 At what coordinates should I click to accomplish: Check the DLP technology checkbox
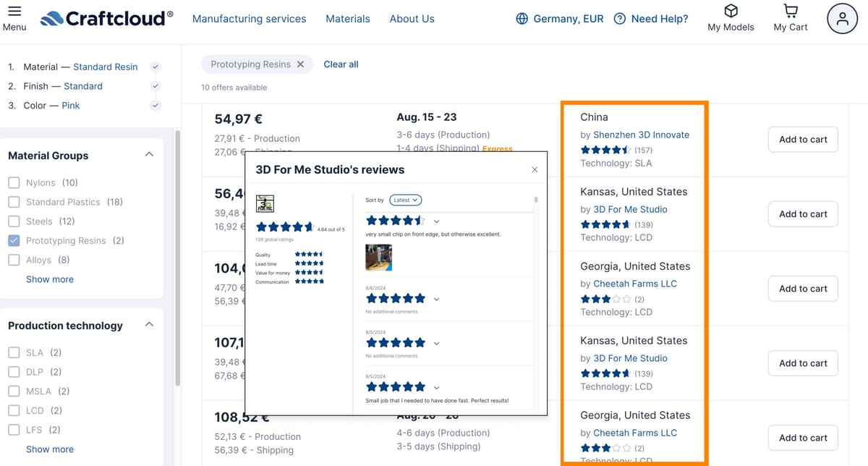pyautogui.click(x=14, y=372)
